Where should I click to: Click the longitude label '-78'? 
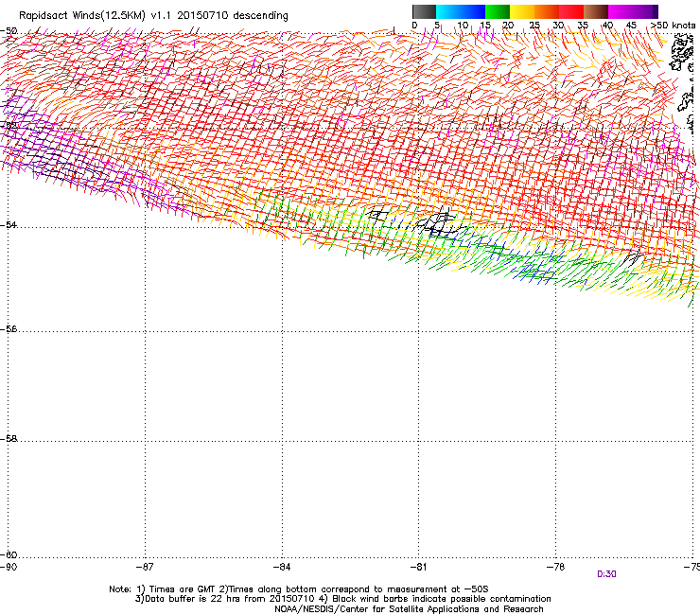click(555, 567)
